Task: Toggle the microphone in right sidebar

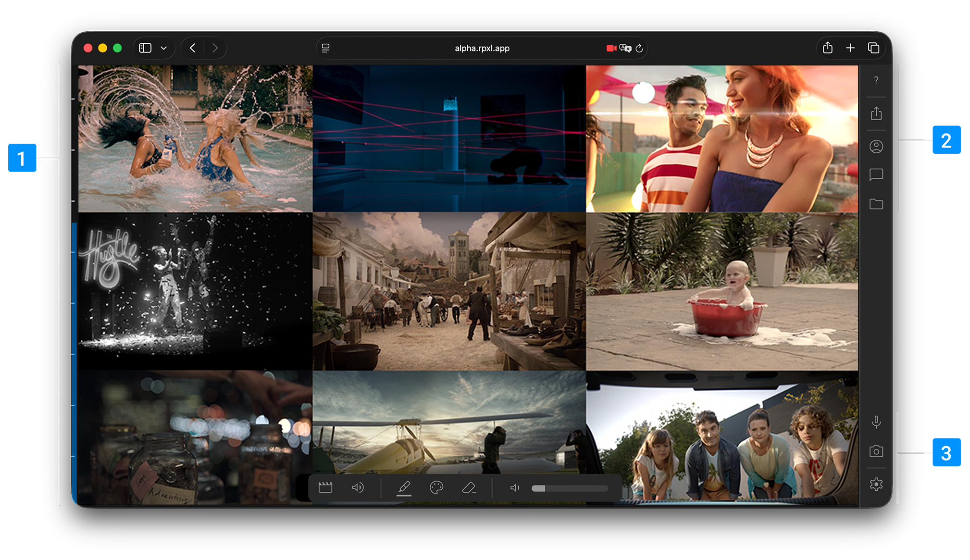Action: pos(876,422)
